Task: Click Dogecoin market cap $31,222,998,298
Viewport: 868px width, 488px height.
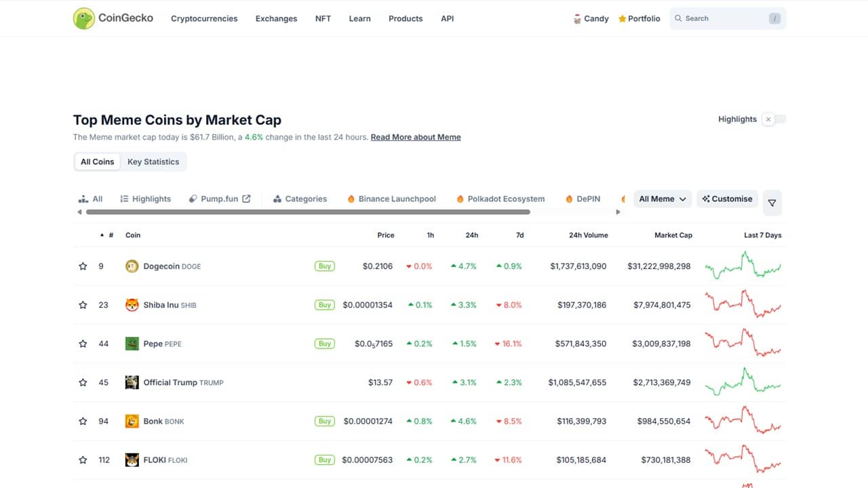Action: (x=659, y=266)
